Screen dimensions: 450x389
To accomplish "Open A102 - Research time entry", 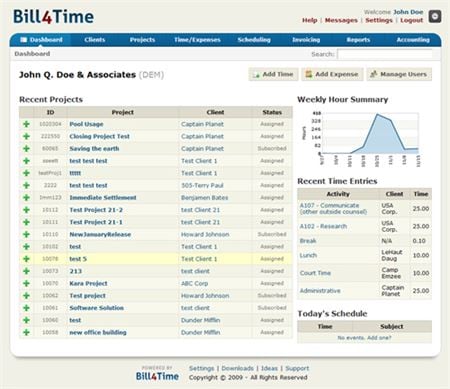I will click(x=323, y=226).
